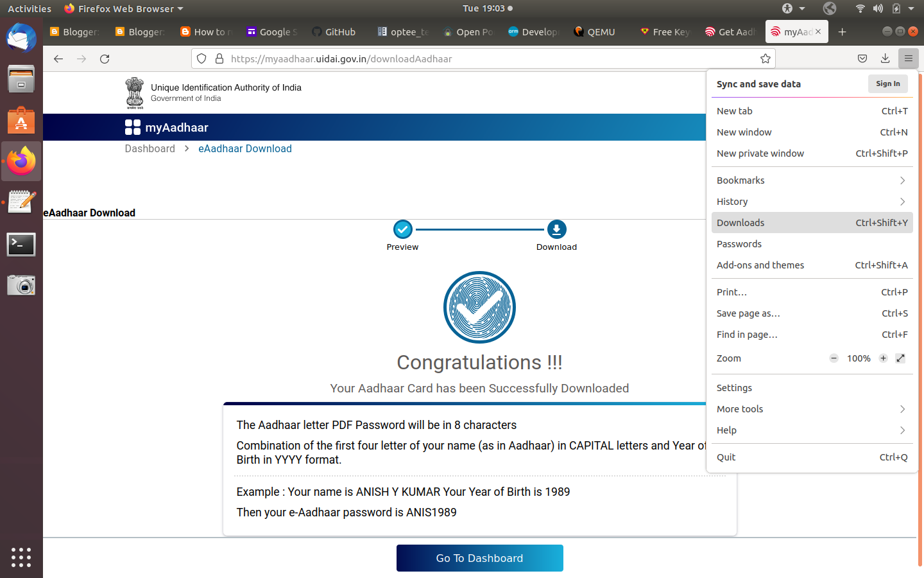Click the address bar URL field
This screenshot has width=924, height=578.
(x=483, y=58)
